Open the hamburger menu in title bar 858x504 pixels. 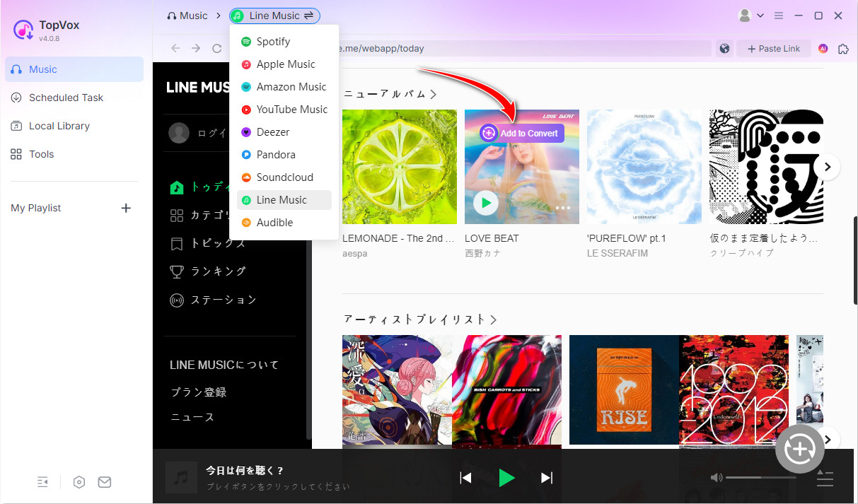coord(779,16)
